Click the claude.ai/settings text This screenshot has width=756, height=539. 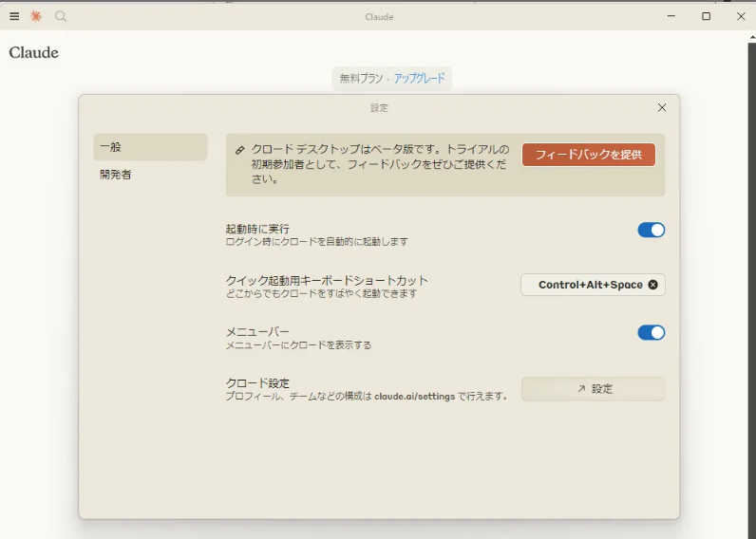pyautogui.click(x=415, y=397)
